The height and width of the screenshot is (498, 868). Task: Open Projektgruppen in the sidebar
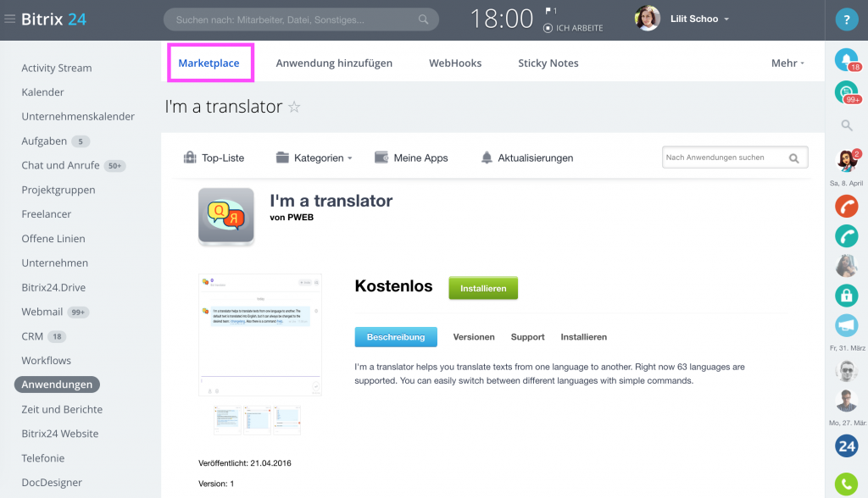click(x=58, y=190)
